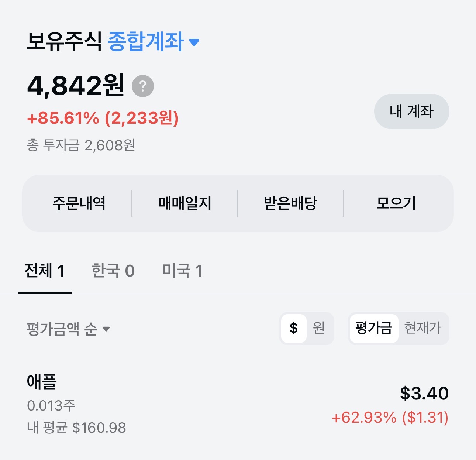Switch to the 미국 1 tab
The width and height of the screenshot is (476, 460).
pyautogui.click(x=182, y=271)
